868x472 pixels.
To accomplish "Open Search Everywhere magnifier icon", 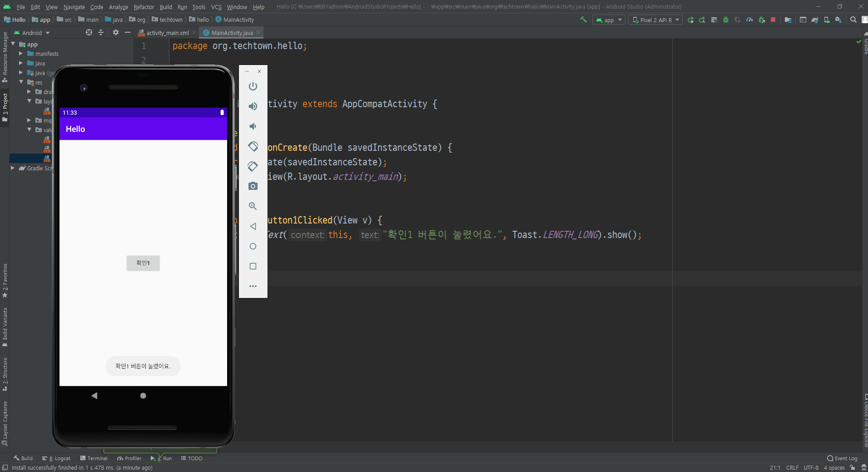I will (x=853, y=20).
